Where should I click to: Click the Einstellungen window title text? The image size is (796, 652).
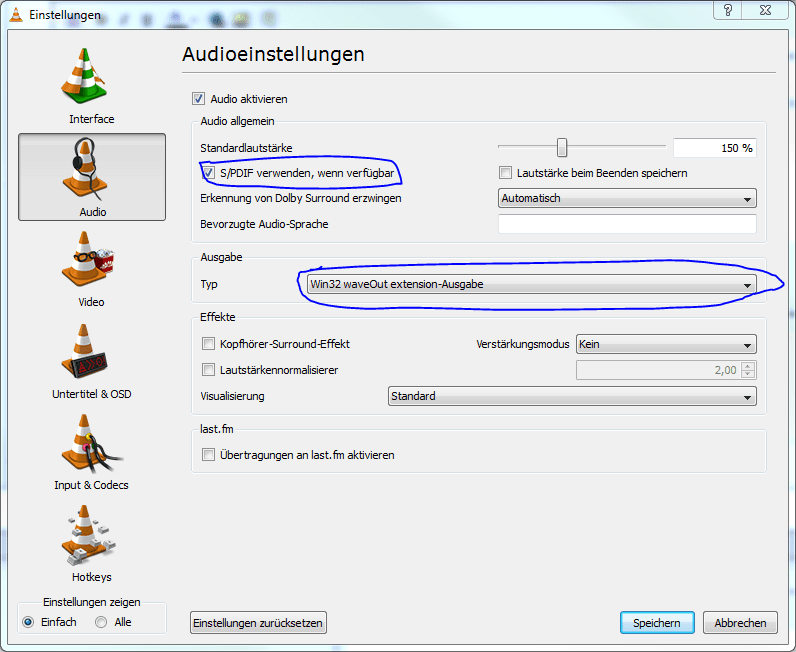pyautogui.click(x=65, y=15)
